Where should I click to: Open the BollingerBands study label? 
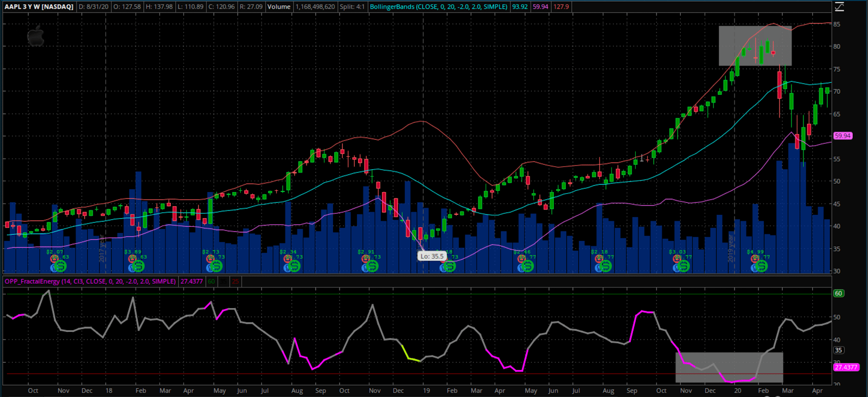[x=439, y=7]
